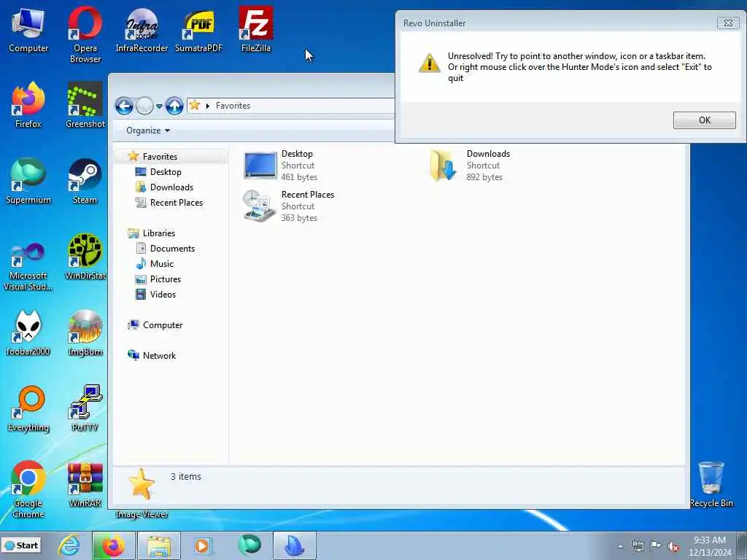Select the InfraRecorder desktop shortcut
The width and height of the screenshot is (747, 560).
coord(142,29)
